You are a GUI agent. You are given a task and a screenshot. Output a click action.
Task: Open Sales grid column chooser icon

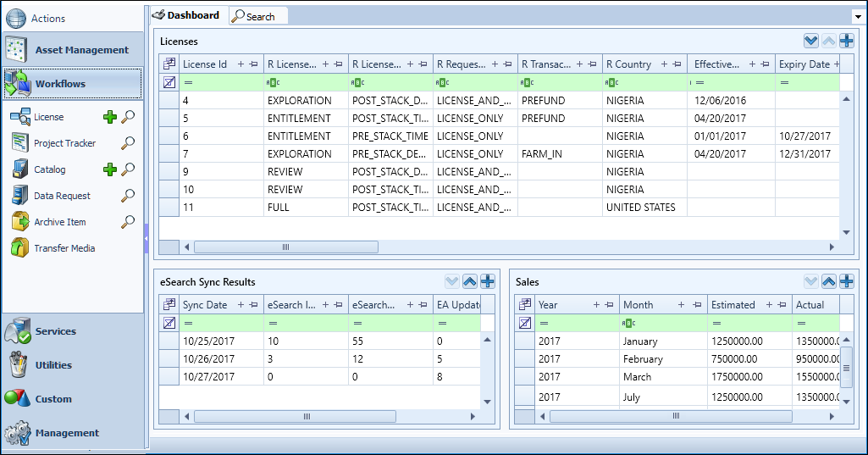click(x=525, y=305)
